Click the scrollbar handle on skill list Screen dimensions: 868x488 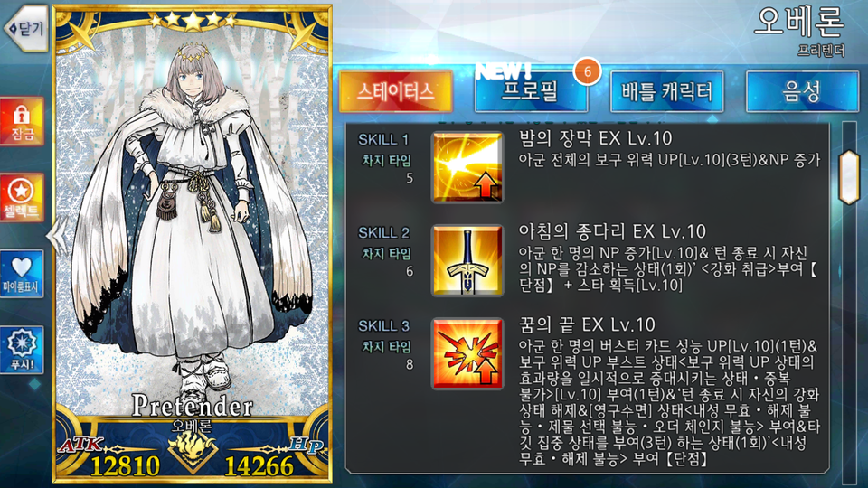click(x=849, y=177)
